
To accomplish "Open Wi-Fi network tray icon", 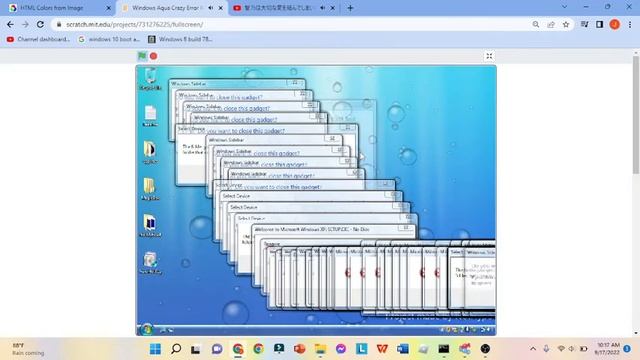I will 561,349.
